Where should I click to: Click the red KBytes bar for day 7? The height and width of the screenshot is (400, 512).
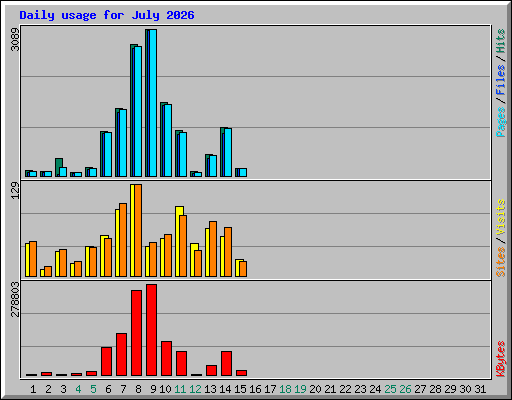121,355
